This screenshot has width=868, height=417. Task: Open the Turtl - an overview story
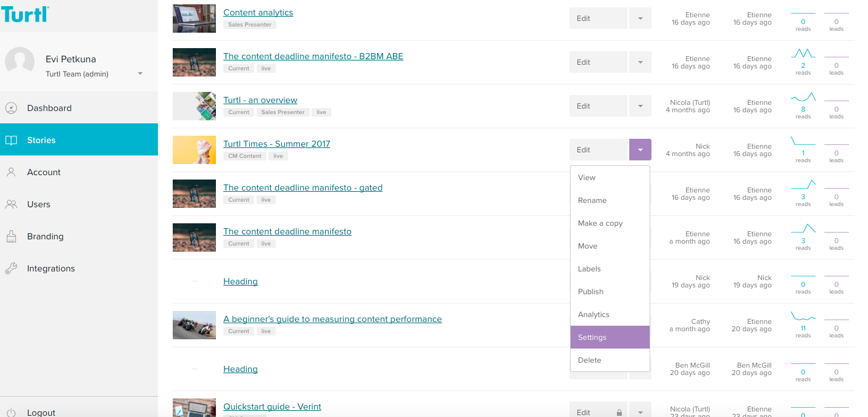coord(260,100)
